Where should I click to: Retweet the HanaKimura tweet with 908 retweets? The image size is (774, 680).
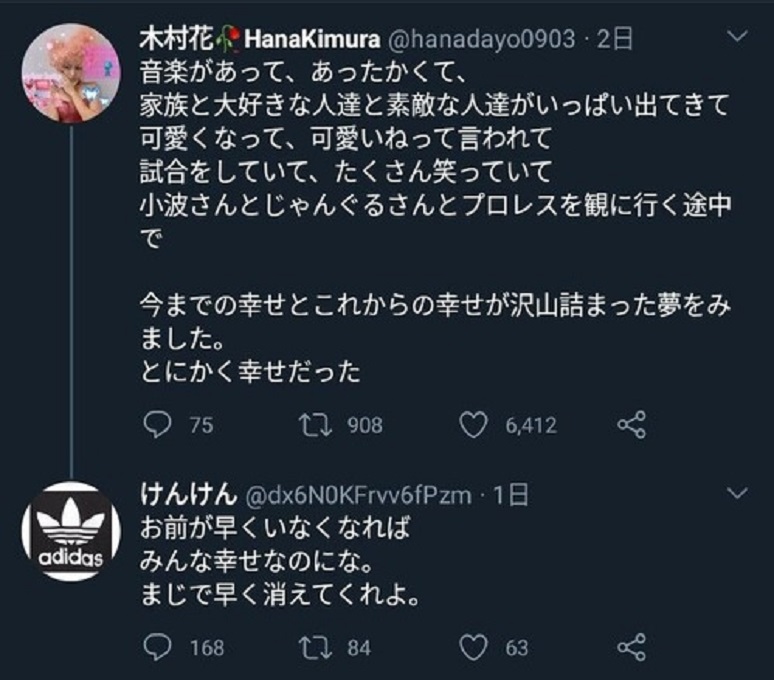(316, 426)
